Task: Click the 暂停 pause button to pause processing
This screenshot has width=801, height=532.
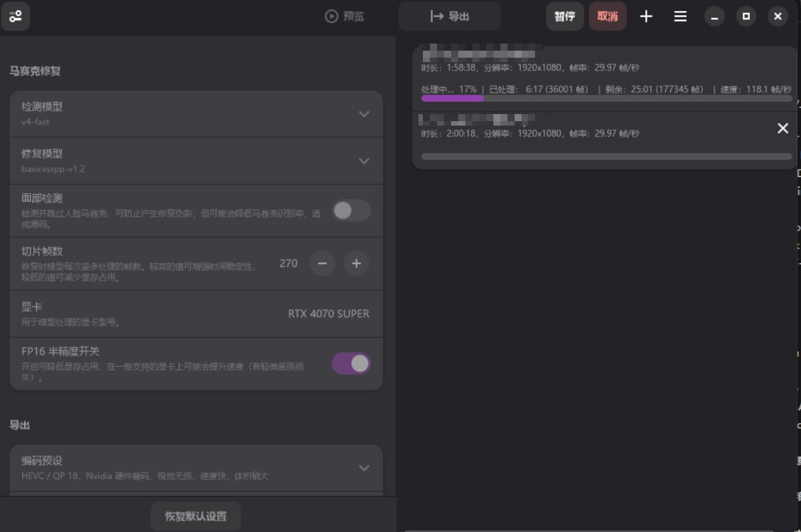Action: tap(565, 17)
